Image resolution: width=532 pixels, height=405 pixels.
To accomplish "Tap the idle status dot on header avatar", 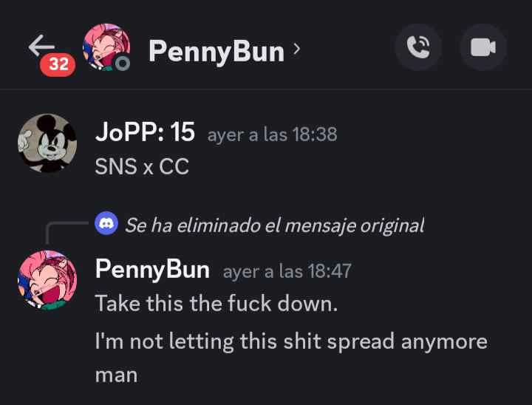I will (x=123, y=63).
